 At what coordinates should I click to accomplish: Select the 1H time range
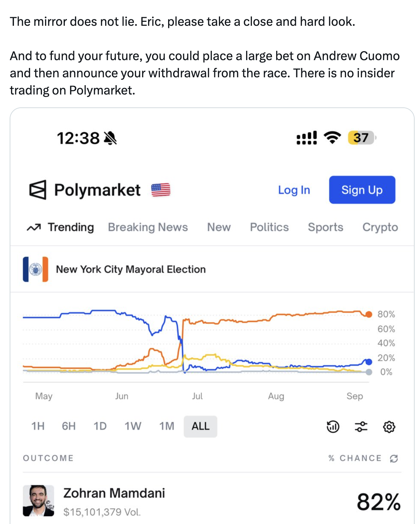click(x=38, y=426)
